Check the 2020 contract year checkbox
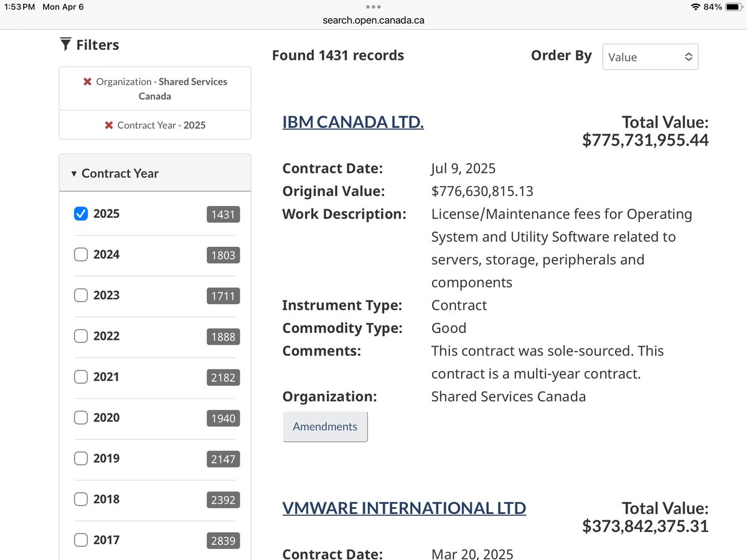The image size is (747, 560). click(80, 418)
